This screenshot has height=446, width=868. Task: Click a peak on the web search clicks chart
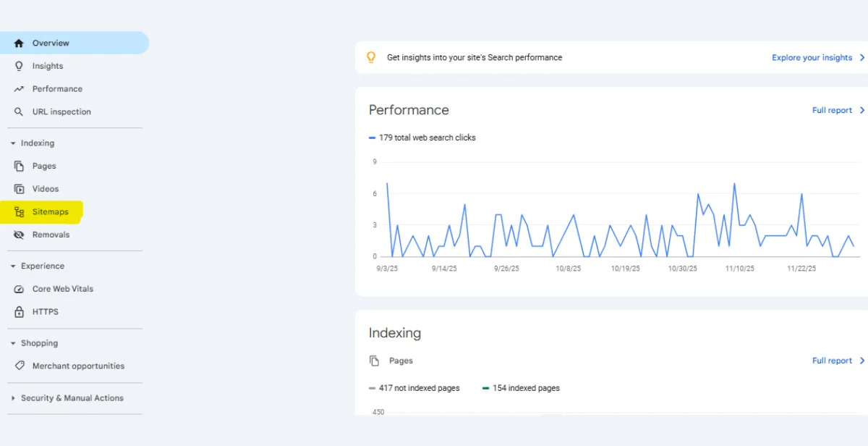(x=735, y=185)
